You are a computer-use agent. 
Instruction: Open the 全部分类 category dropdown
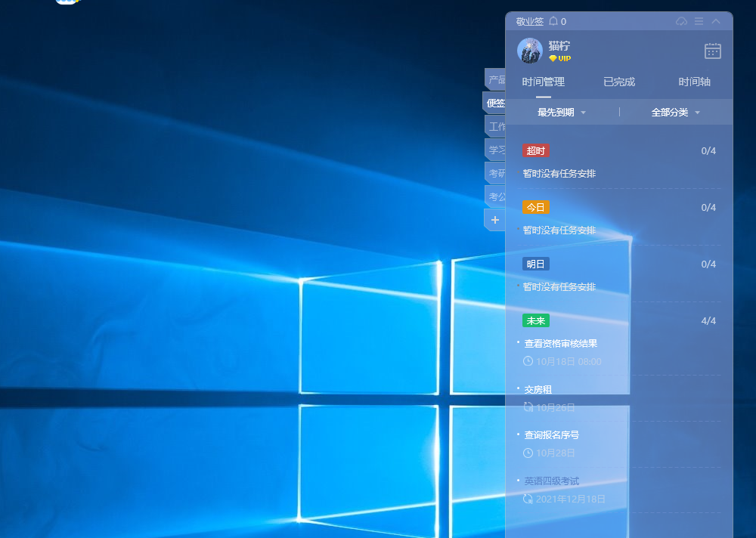(x=675, y=113)
